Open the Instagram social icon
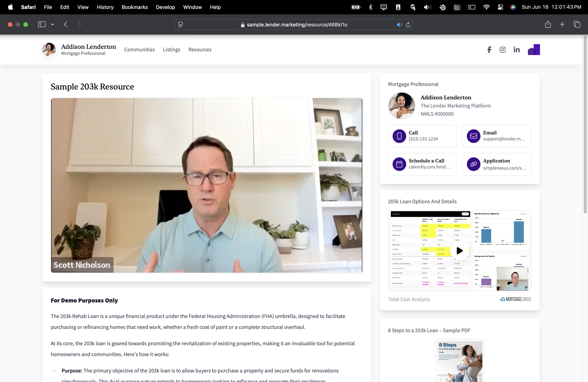The width and height of the screenshot is (588, 382). [502, 50]
